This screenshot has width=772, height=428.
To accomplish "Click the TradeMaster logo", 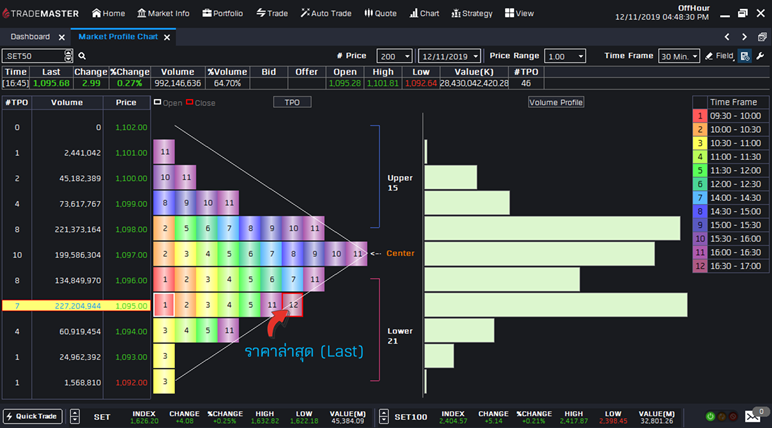I will click(x=40, y=13).
